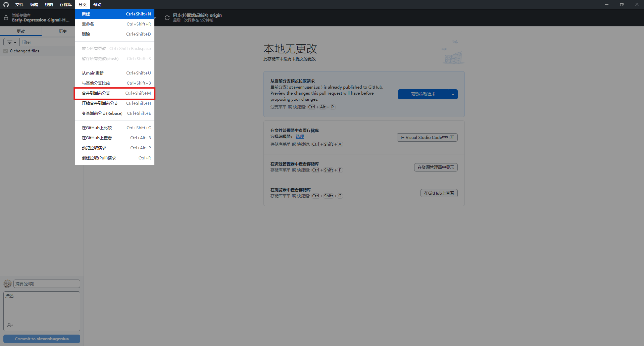This screenshot has width=644, height=346.
Task: Expand the 预览拉取请求 button dropdown arrow
Action: pyautogui.click(x=453, y=94)
